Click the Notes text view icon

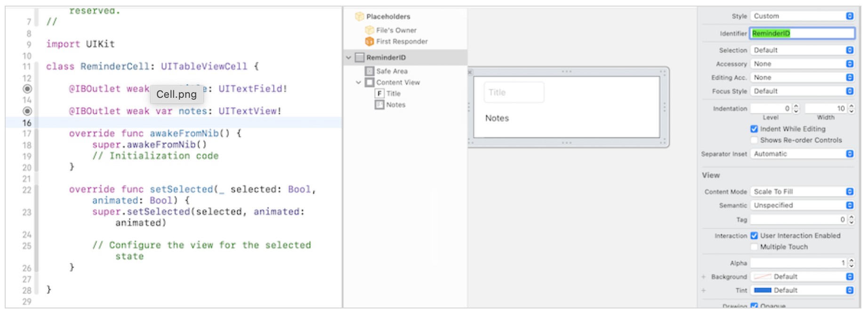point(379,104)
